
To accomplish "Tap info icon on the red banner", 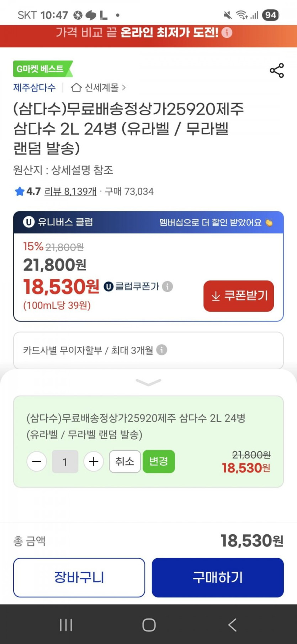I will (227, 33).
